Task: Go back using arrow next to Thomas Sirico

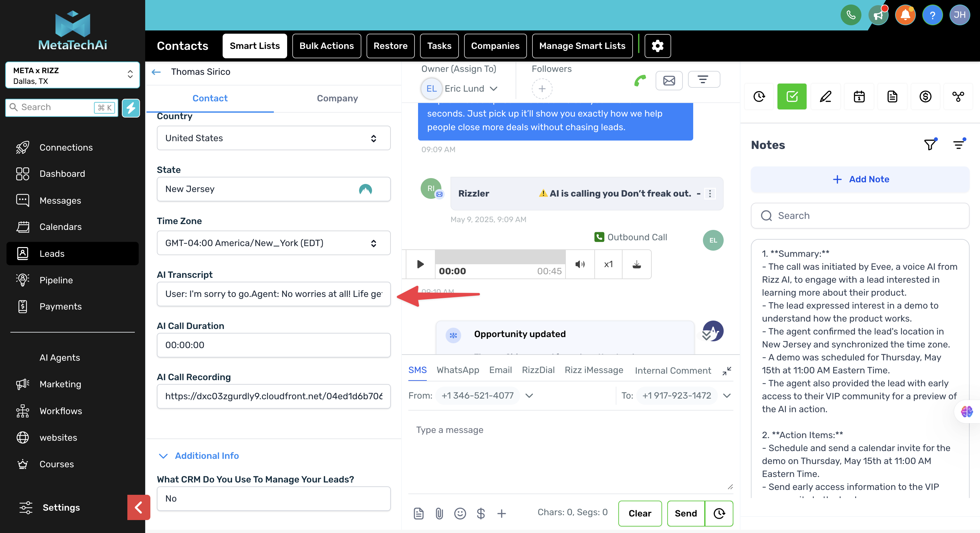Action: pos(156,72)
